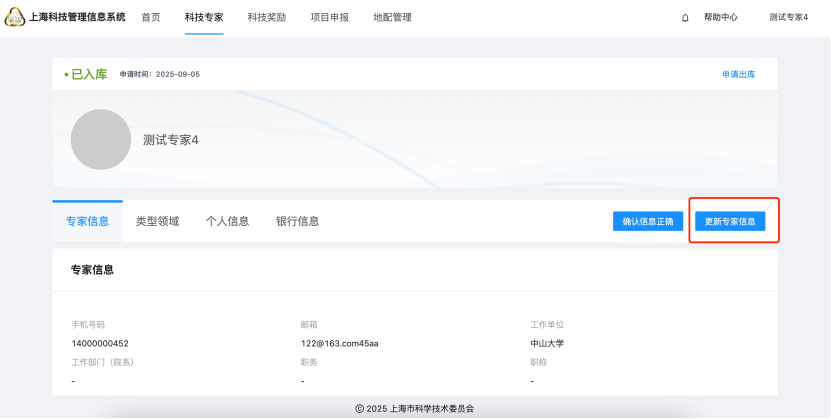The height and width of the screenshot is (419, 831).
Task: Select the 科技专家 navigation item
Action: pyautogui.click(x=204, y=17)
